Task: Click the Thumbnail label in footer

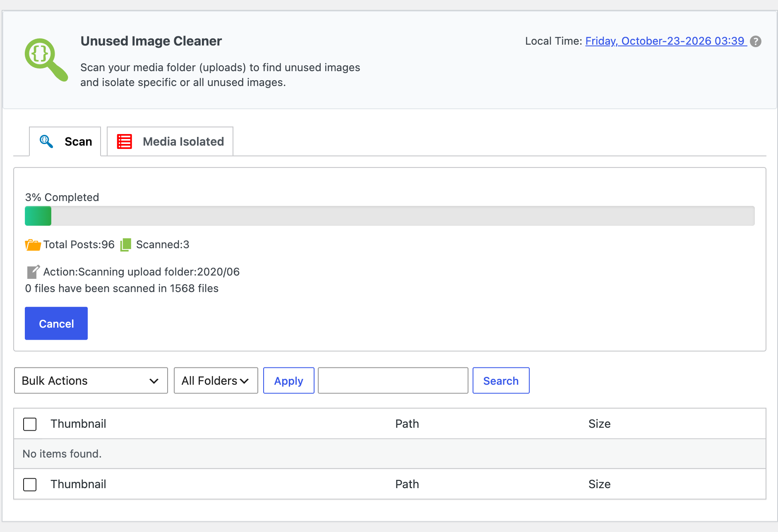Action: tap(78, 484)
